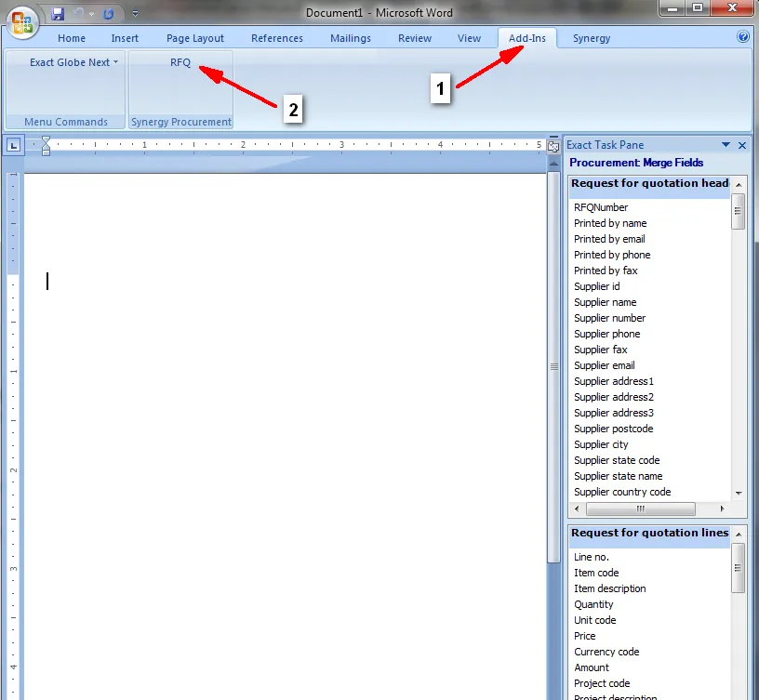Save document using Quick Access icon
759x700 pixels.
click(58, 14)
